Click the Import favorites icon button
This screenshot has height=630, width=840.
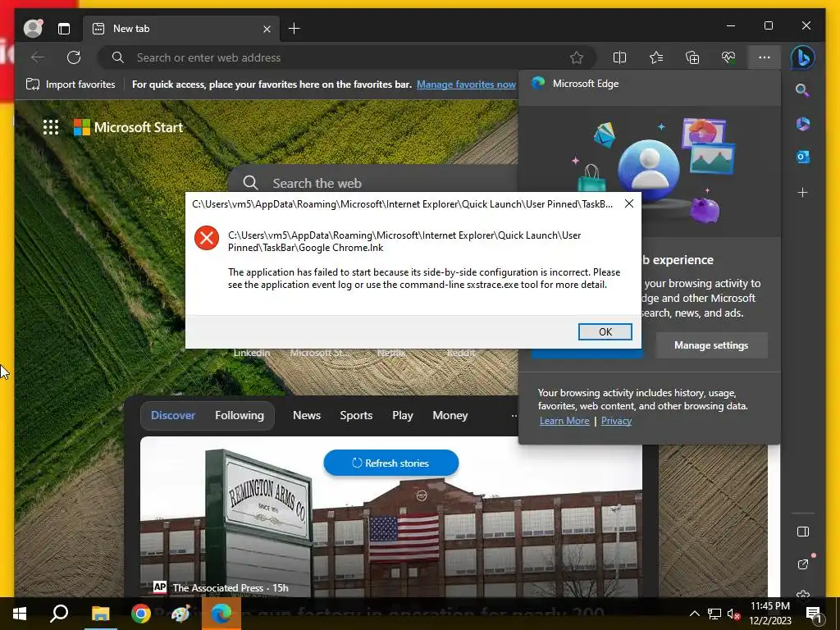coord(71,84)
